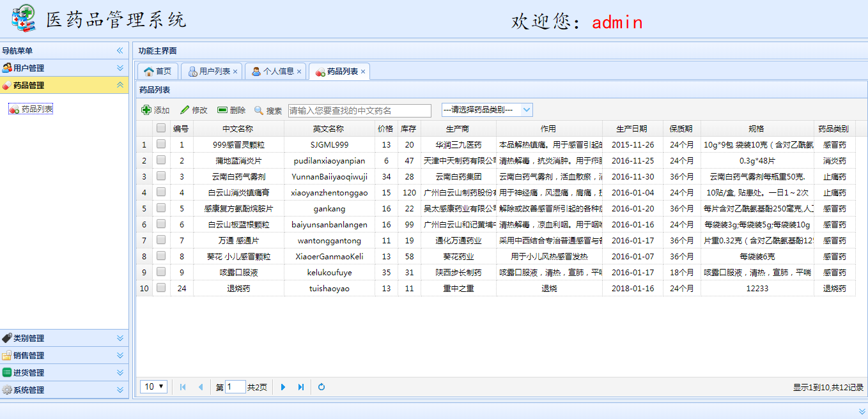Viewport: 868px width, 419px height.
Task: Click the 药品列表 tree item pill icon
Action: coord(14,109)
